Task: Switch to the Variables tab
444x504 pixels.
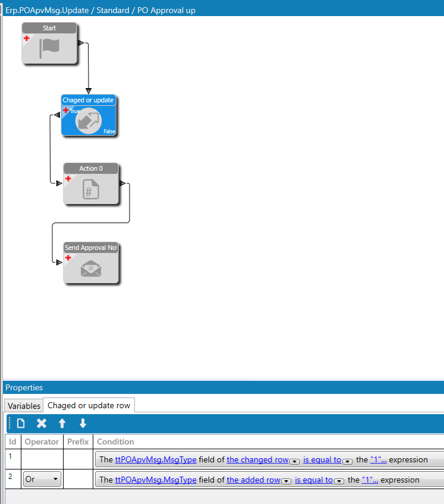Action: click(x=24, y=406)
